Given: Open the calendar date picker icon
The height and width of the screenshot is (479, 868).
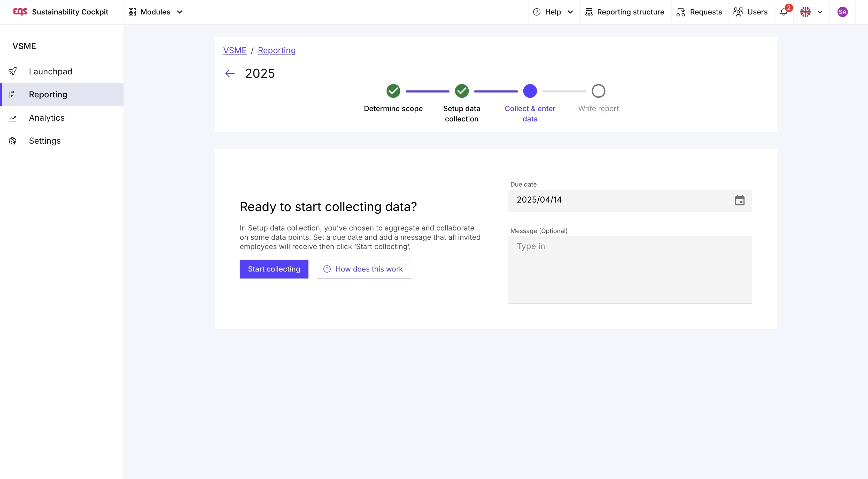Looking at the screenshot, I should (739, 200).
